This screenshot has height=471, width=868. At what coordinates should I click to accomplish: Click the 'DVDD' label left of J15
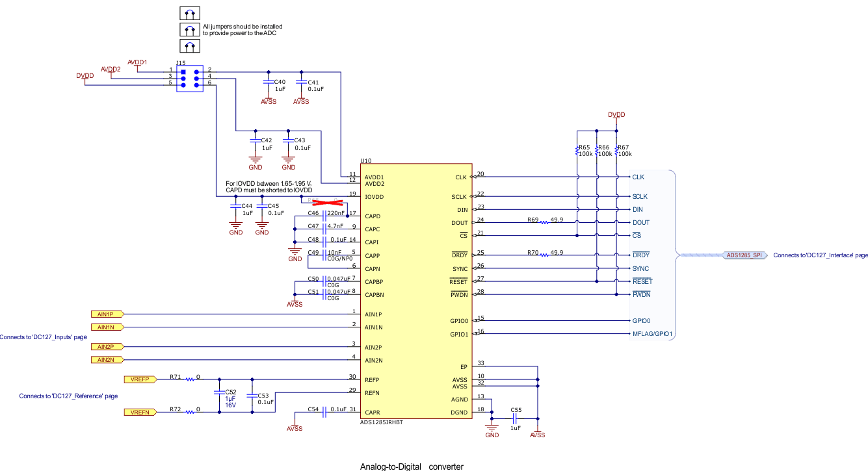[85, 76]
